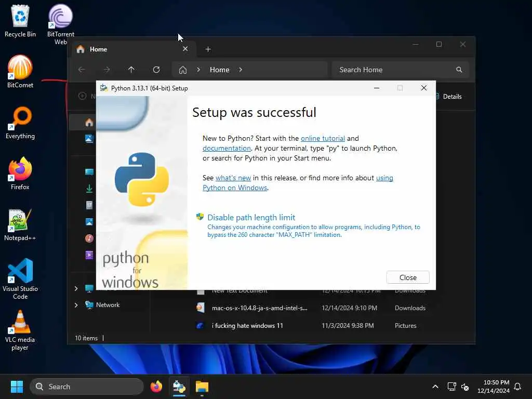
Task: Open the Recycle Bin desktop icon
Action: (x=20, y=21)
